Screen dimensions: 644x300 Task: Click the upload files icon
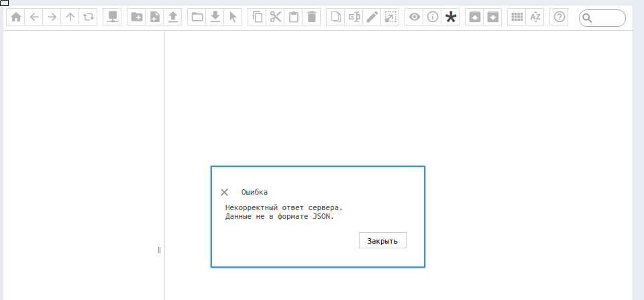pyautogui.click(x=173, y=17)
